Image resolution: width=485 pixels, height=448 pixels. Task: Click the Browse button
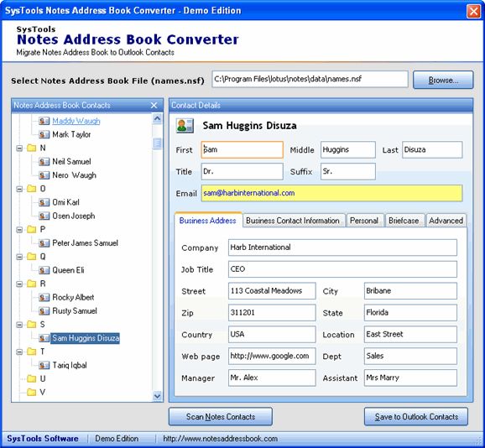tap(443, 80)
